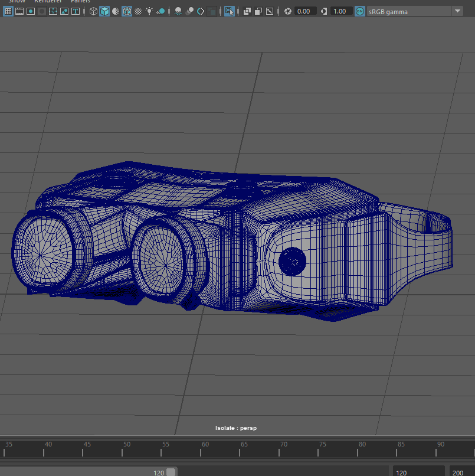475x476 pixels.
Task: Click the gamma control icon
Action: 323,11
